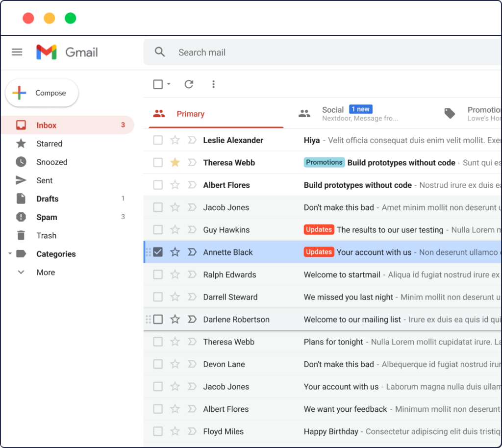Tick the checkbox for Guy Hawkins email

coord(158,230)
